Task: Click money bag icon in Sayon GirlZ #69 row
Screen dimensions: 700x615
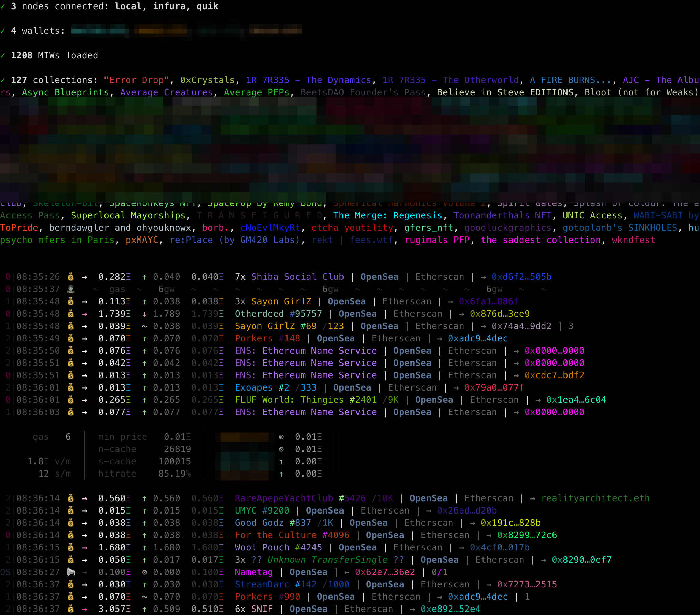Action: coord(71,326)
